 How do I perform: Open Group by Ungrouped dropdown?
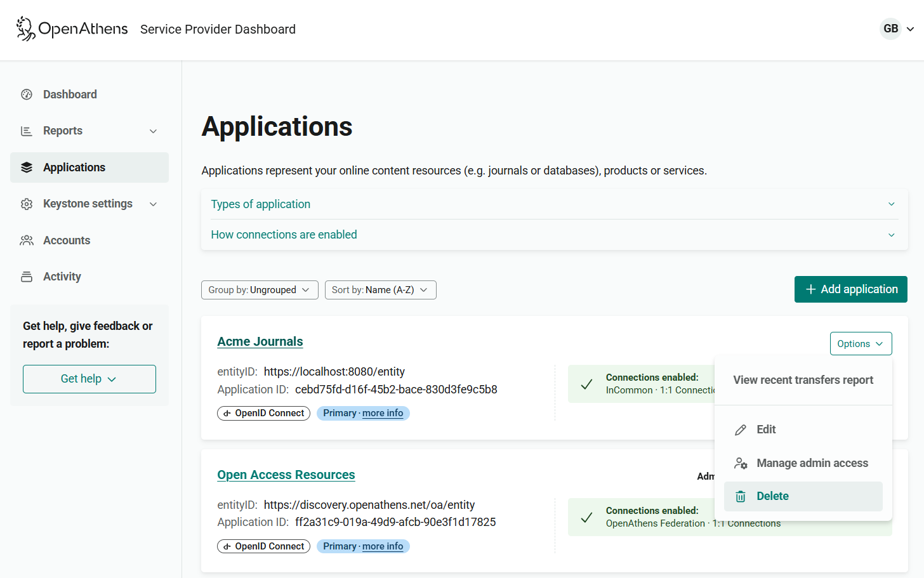260,290
